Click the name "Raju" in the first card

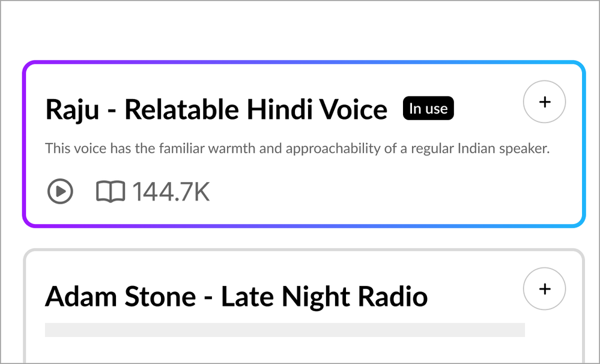click(x=73, y=110)
